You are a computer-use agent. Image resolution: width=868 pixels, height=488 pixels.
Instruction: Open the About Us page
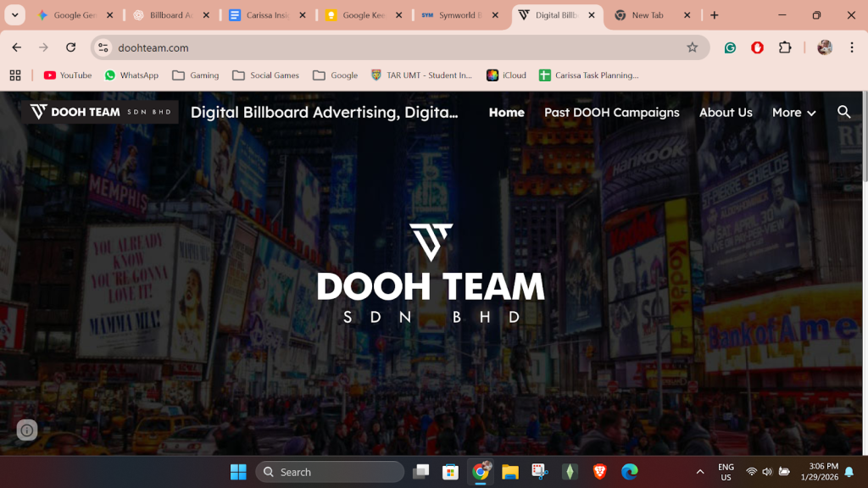pos(726,113)
